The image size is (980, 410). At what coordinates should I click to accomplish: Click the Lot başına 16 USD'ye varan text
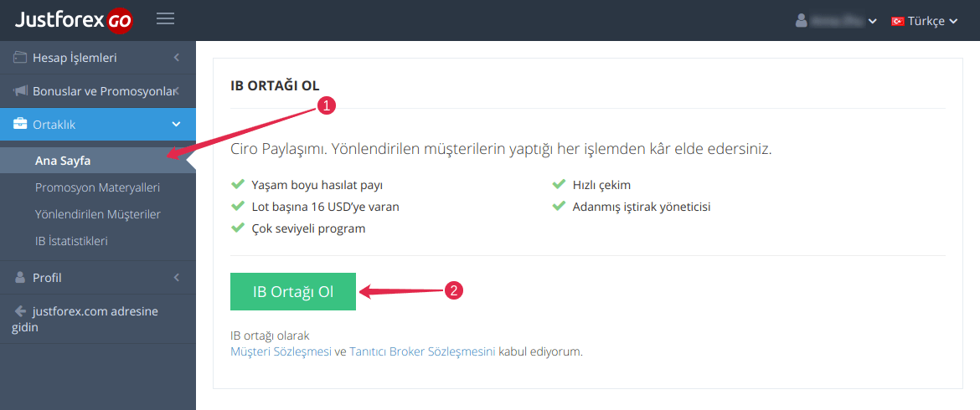click(326, 207)
